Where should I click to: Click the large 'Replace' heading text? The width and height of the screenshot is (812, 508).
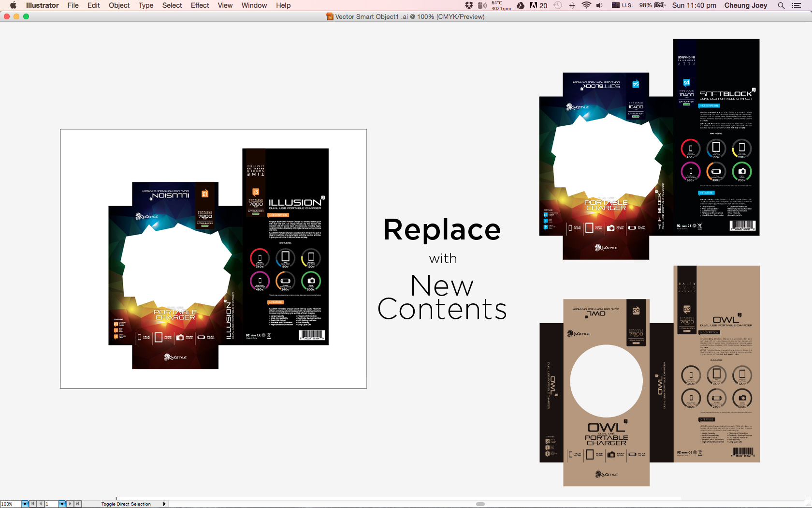tap(442, 229)
